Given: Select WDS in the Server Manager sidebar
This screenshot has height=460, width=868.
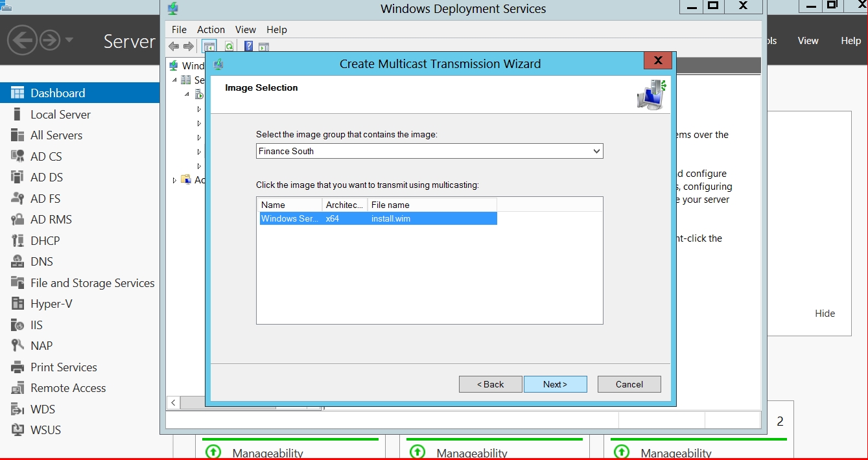Looking at the screenshot, I should click(x=80, y=409).
